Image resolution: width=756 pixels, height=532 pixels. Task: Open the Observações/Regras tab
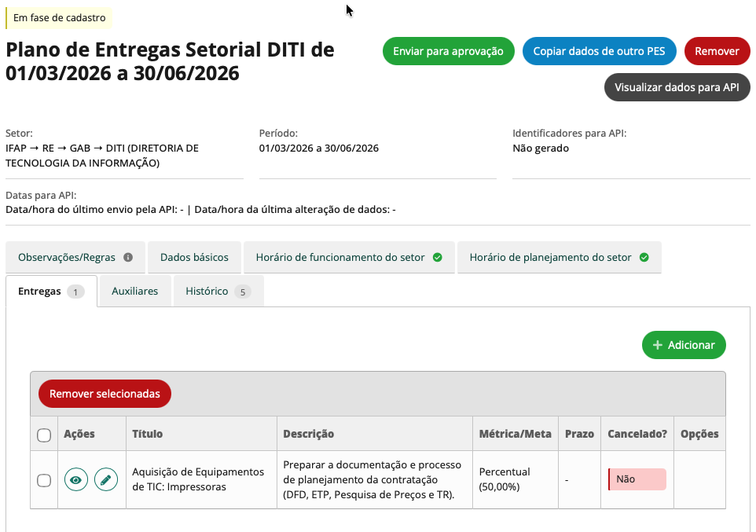point(67,258)
